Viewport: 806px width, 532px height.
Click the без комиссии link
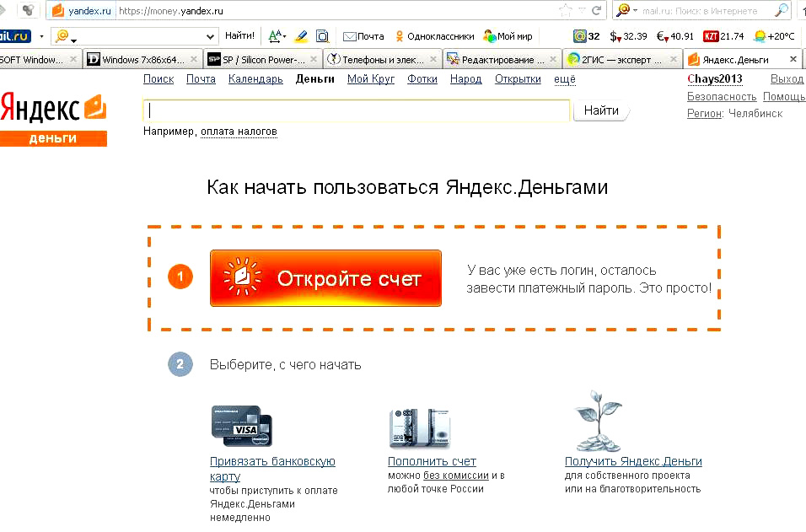(x=456, y=476)
